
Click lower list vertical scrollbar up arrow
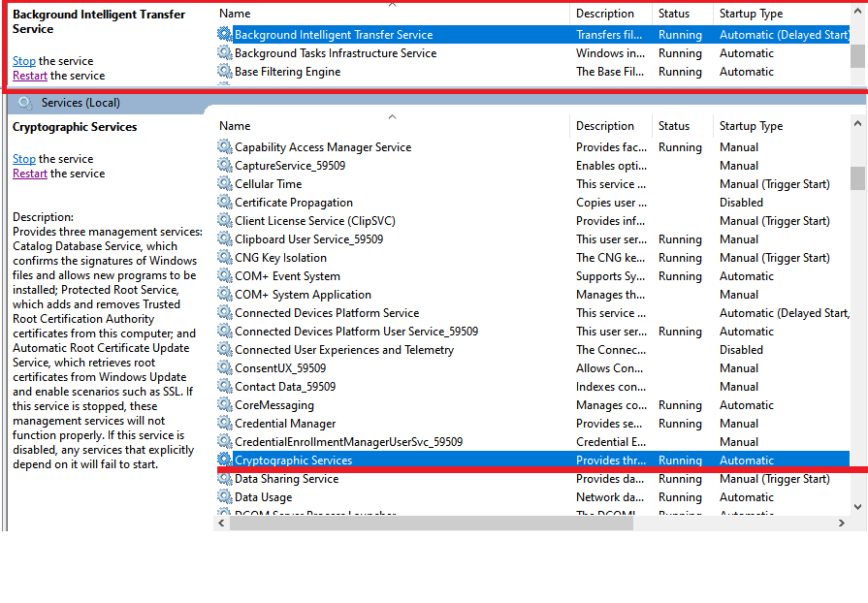point(857,123)
